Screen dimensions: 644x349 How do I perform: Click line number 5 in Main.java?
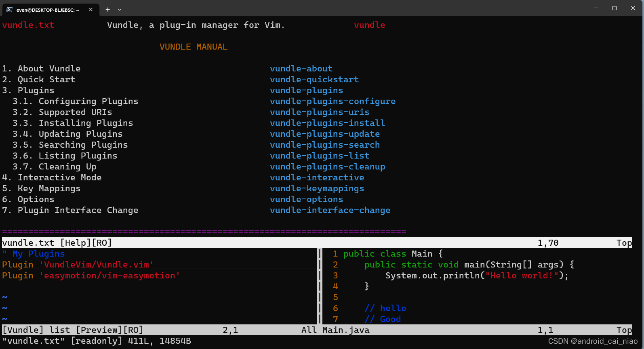[335, 297]
